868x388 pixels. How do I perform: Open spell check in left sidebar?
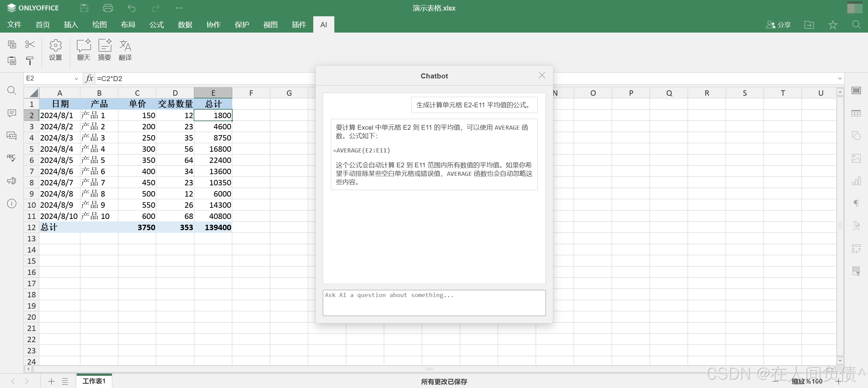12,158
